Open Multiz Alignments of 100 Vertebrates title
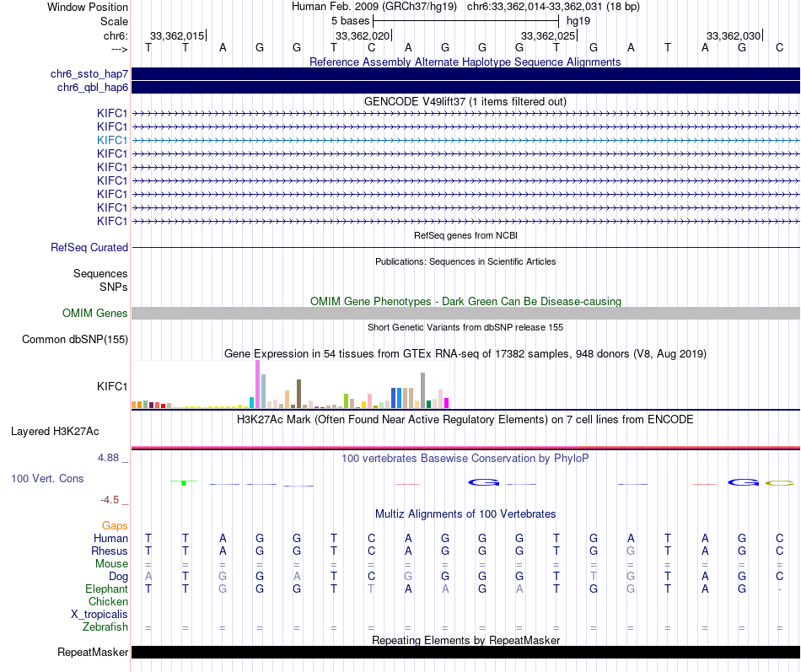 [465, 514]
